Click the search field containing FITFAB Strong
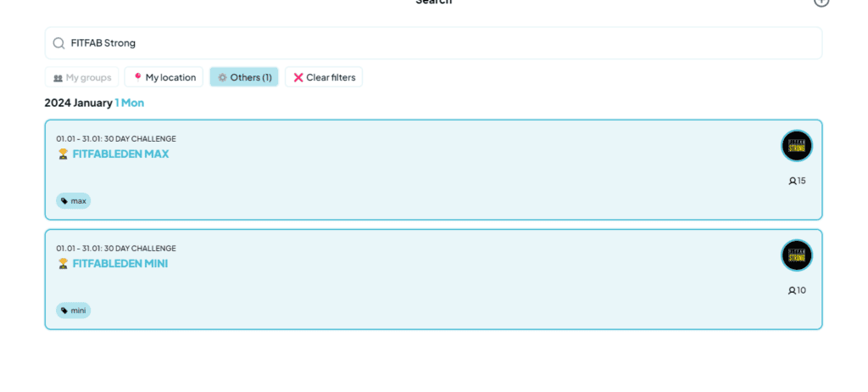The height and width of the screenshot is (392, 868). [432, 43]
